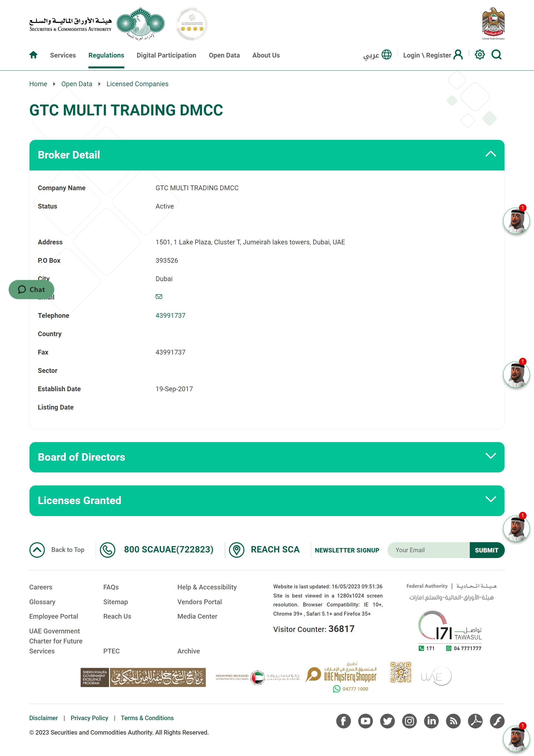
Task: Open Careers footer link
Action: coord(41,587)
